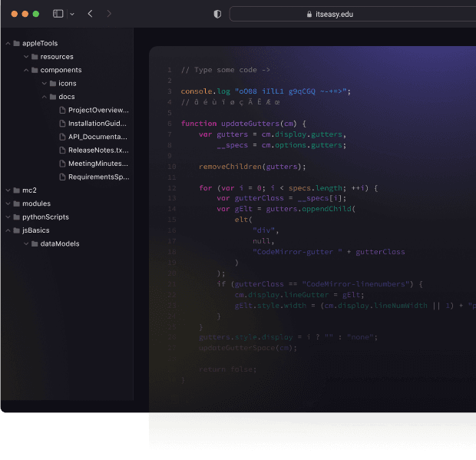Click the jsBasics folder label
476x460 pixels.
point(36,230)
